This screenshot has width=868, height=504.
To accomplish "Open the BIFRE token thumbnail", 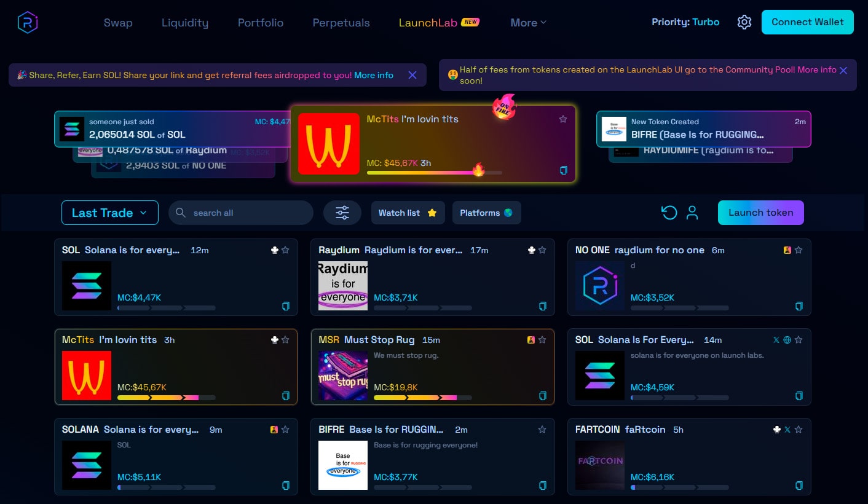I will [x=343, y=465].
